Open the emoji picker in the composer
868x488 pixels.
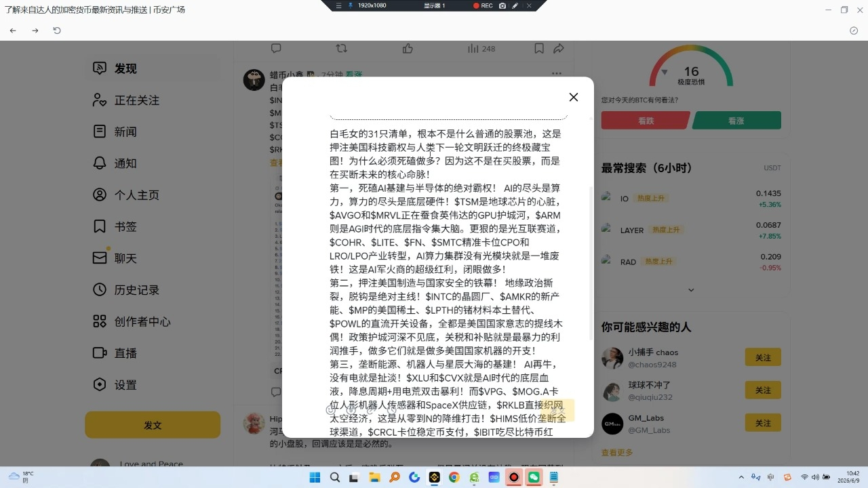[x=331, y=410]
